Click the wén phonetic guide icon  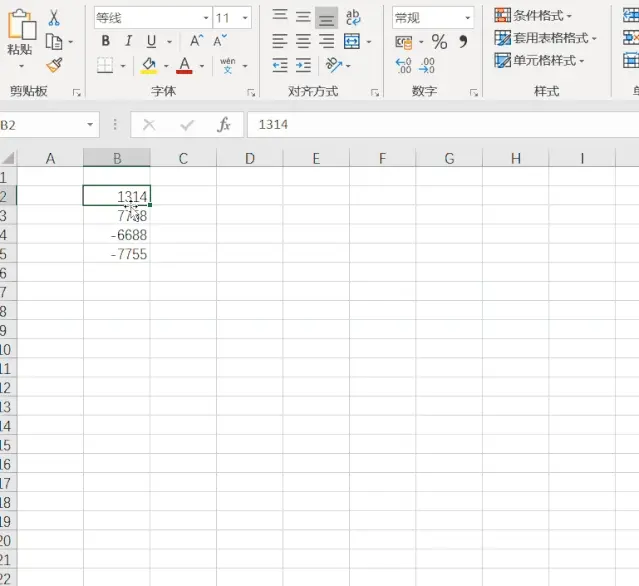pyautogui.click(x=227, y=65)
